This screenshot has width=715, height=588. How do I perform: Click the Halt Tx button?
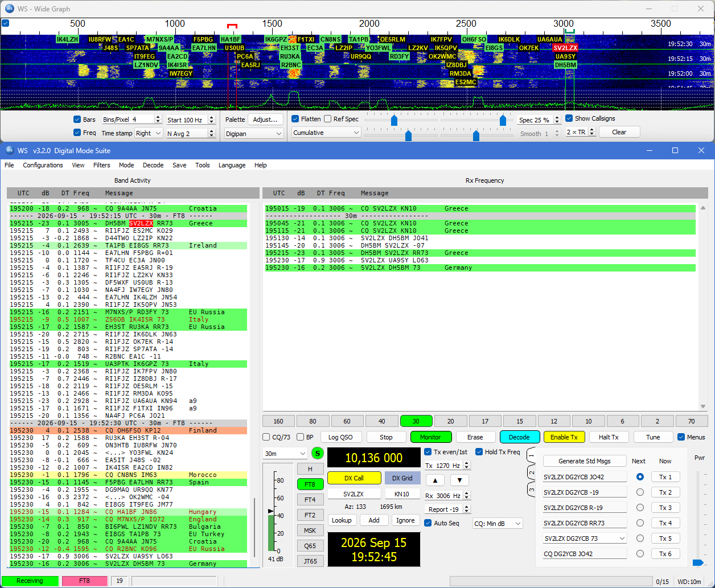[608, 437]
